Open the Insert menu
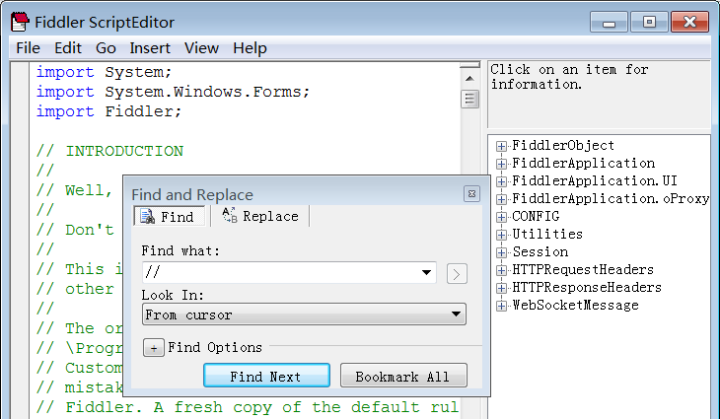Screen dimensions: 720x420 coord(150,48)
